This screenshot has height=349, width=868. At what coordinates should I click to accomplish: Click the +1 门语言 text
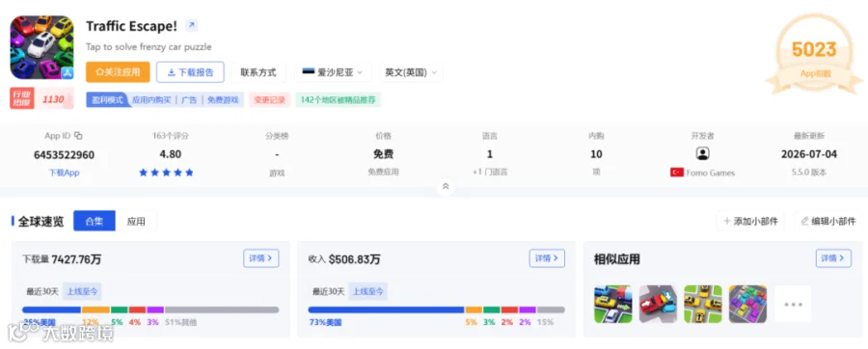[490, 173]
